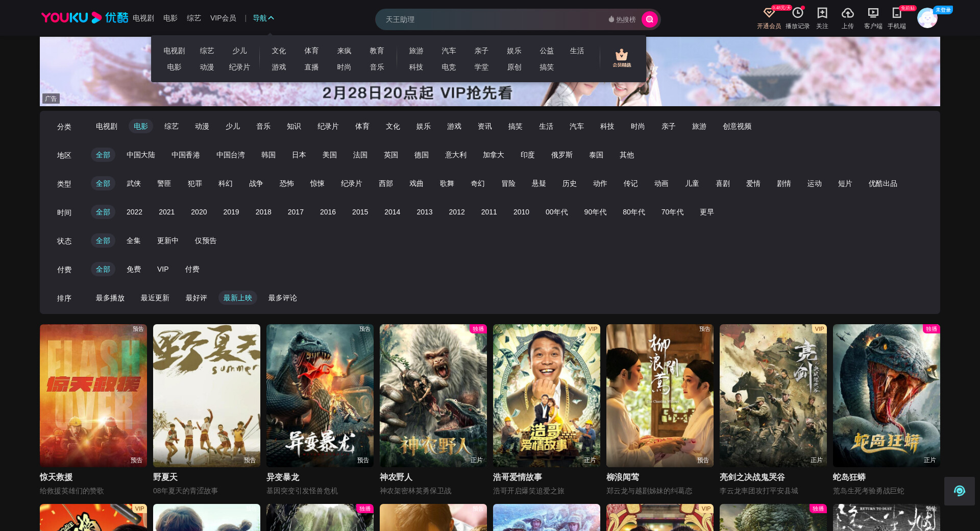Open the desktop client download icon
The height and width of the screenshot is (531, 980).
[873, 13]
